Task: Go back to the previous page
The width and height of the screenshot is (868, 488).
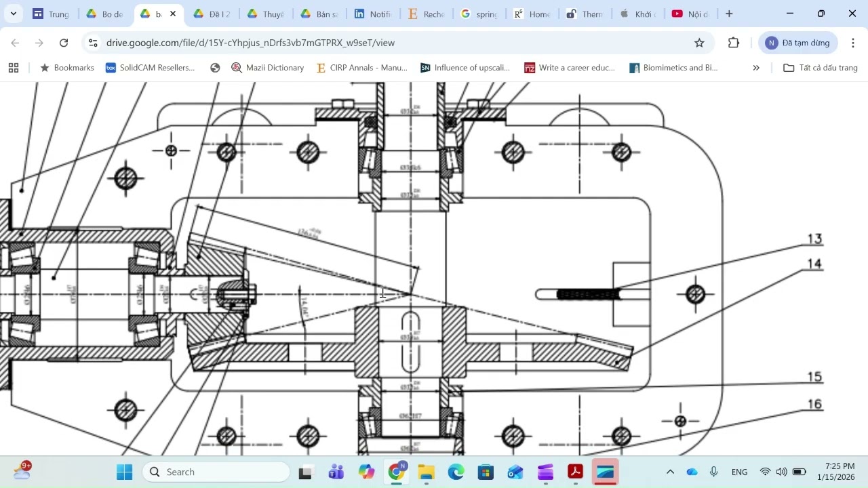Action: tap(15, 43)
